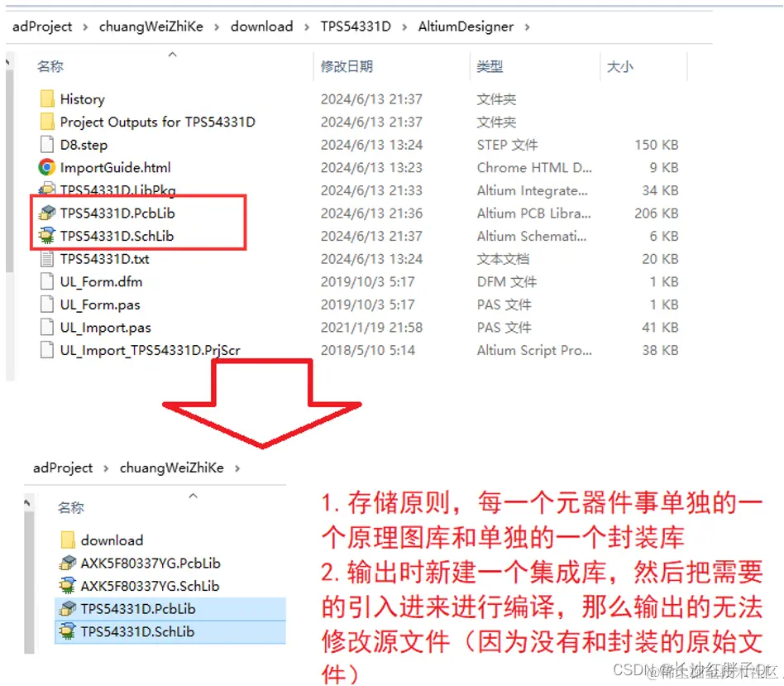The image size is (784, 686).
Task: Select file name D8.step
Action: pos(84,145)
